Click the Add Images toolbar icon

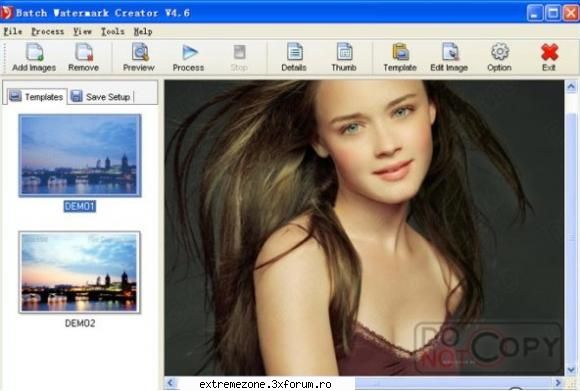click(x=34, y=57)
